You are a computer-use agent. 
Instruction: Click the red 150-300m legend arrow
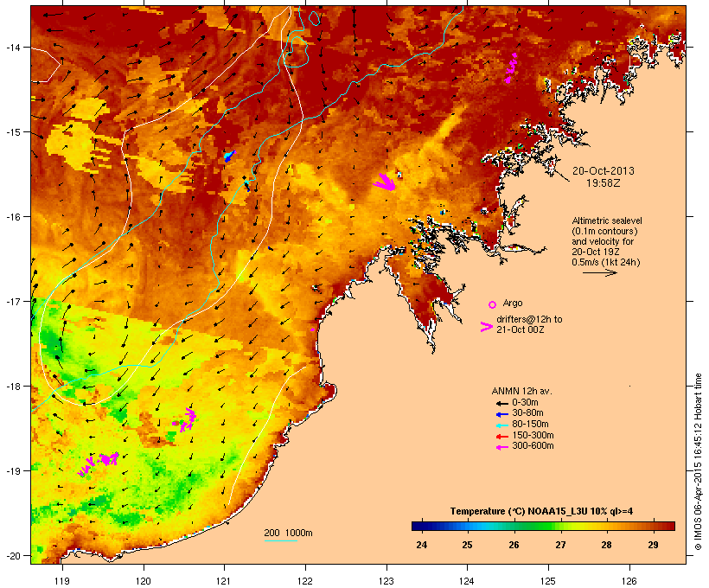[501, 437]
